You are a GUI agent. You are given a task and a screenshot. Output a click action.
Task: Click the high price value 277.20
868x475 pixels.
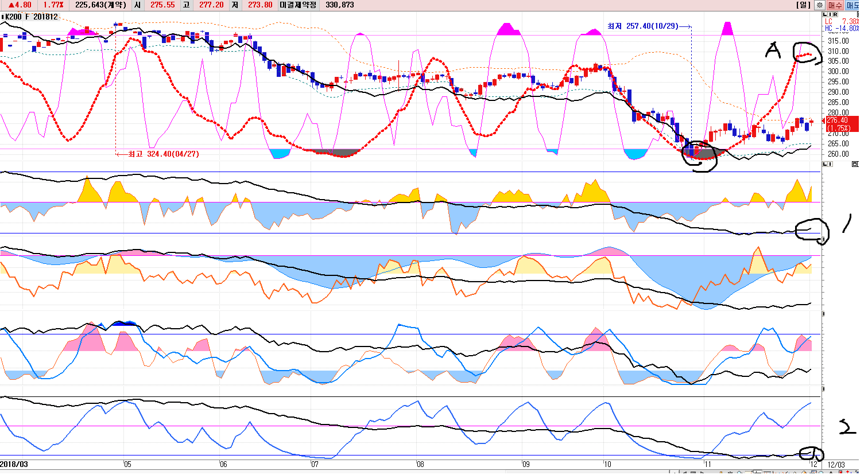click(x=211, y=5)
